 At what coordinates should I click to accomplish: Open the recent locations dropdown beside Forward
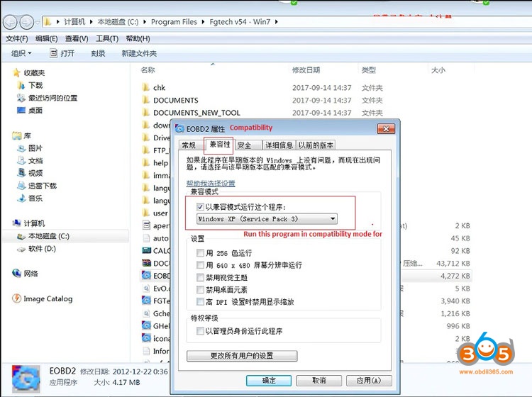tap(38, 23)
